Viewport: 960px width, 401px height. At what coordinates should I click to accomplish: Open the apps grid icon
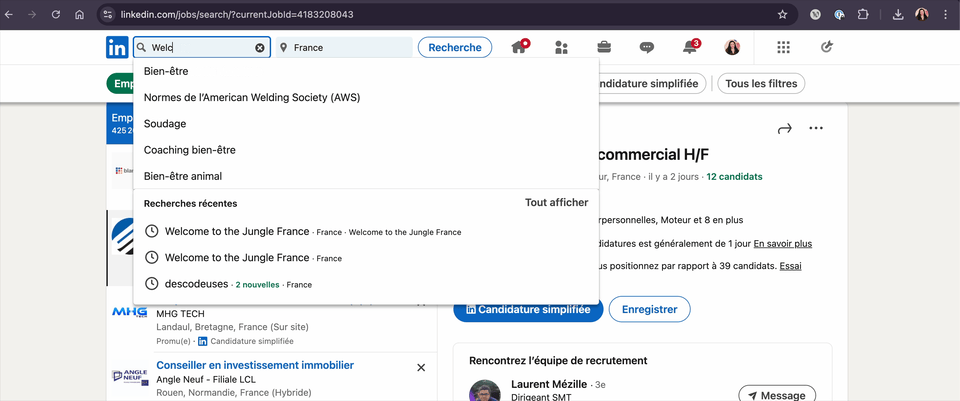coord(783,47)
